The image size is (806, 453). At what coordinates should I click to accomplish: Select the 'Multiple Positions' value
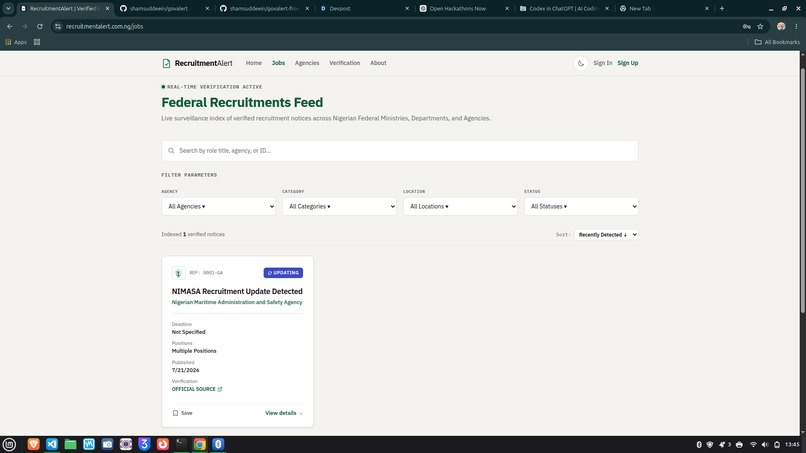coord(194,351)
